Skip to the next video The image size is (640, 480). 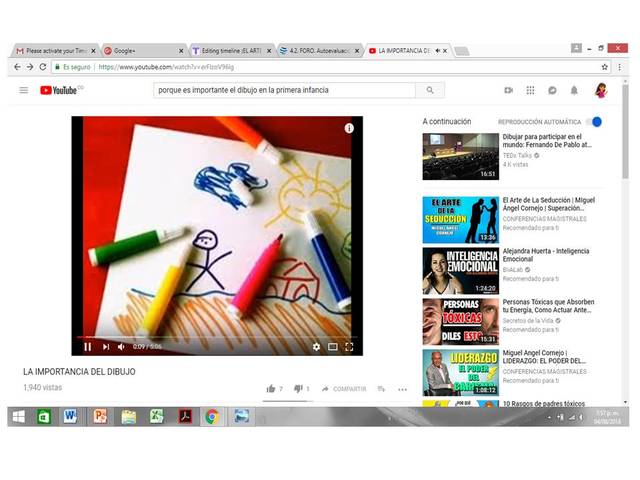pos(106,347)
